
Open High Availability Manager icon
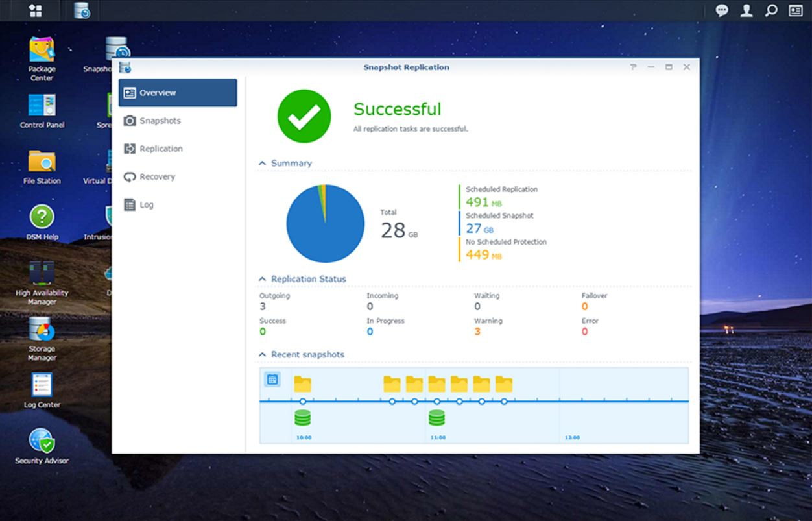tap(42, 273)
